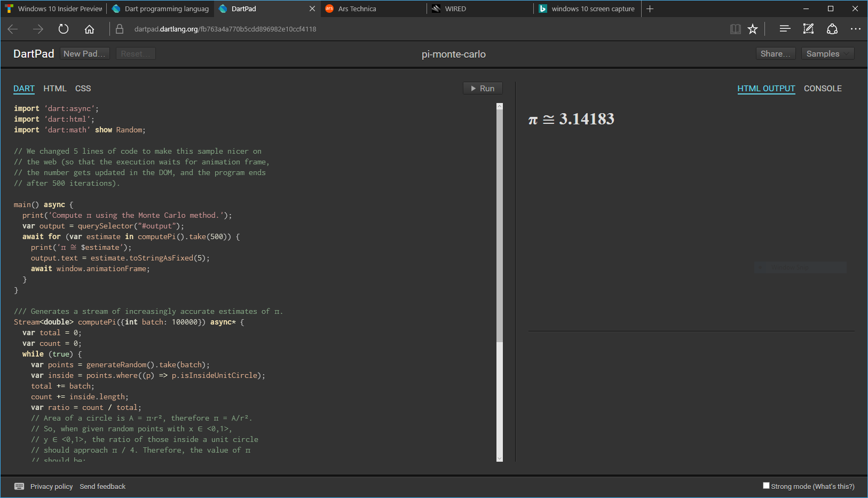Click the keyboard shortcuts icon in footer

pos(19,486)
